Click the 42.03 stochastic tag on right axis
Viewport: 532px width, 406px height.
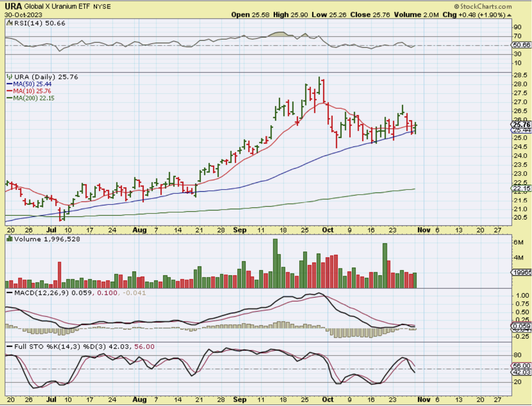[x=521, y=372]
